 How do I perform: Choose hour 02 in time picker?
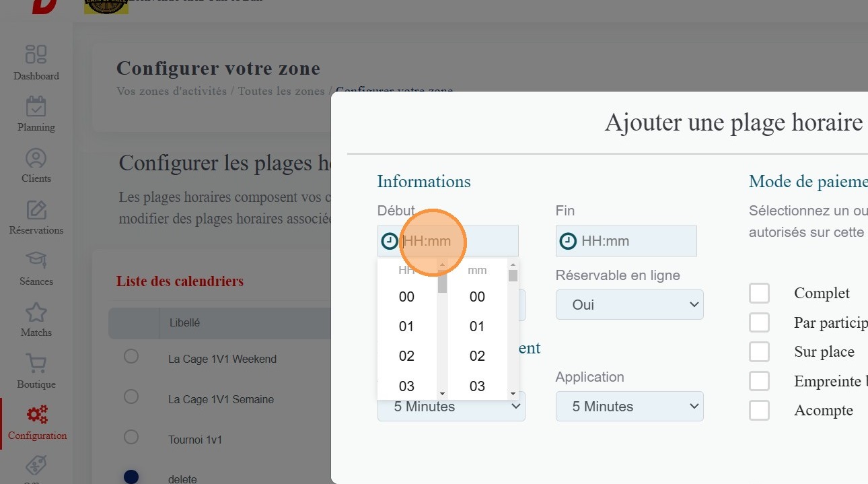click(x=406, y=356)
